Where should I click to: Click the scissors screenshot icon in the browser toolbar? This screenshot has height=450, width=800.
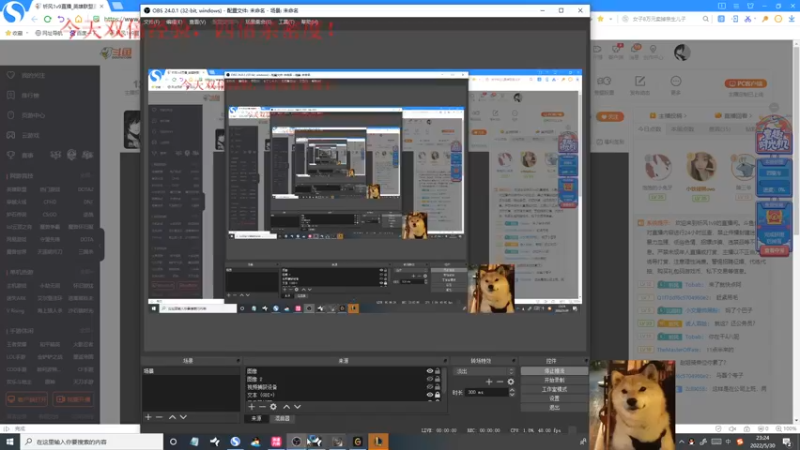(x=747, y=19)
